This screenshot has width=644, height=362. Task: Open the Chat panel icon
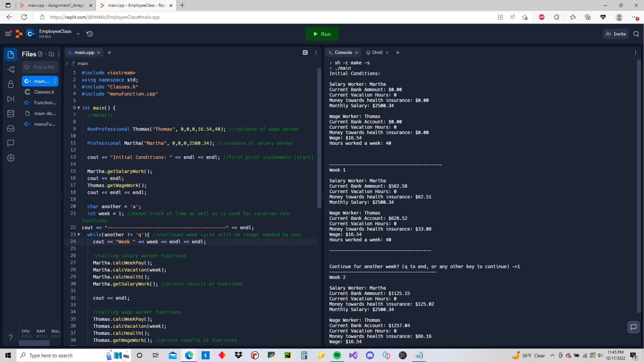[10, 143]
